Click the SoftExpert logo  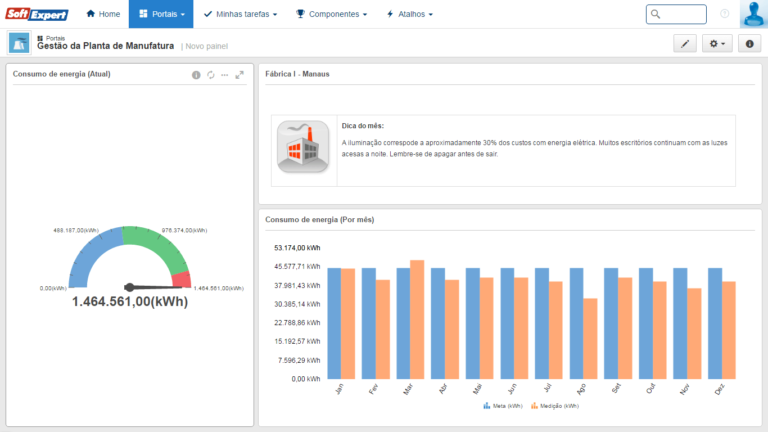(x=38, y=14)
